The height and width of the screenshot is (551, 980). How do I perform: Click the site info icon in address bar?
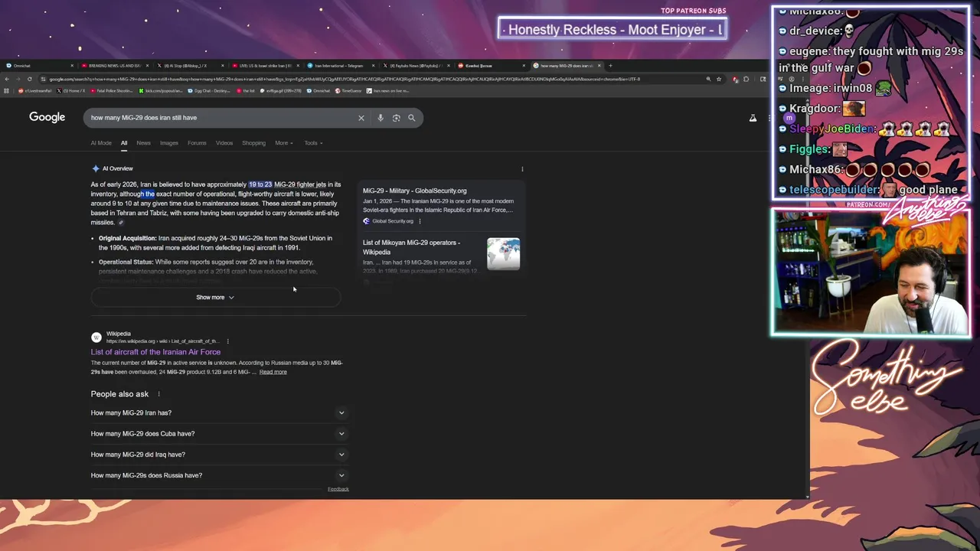[x=43, y=79]
